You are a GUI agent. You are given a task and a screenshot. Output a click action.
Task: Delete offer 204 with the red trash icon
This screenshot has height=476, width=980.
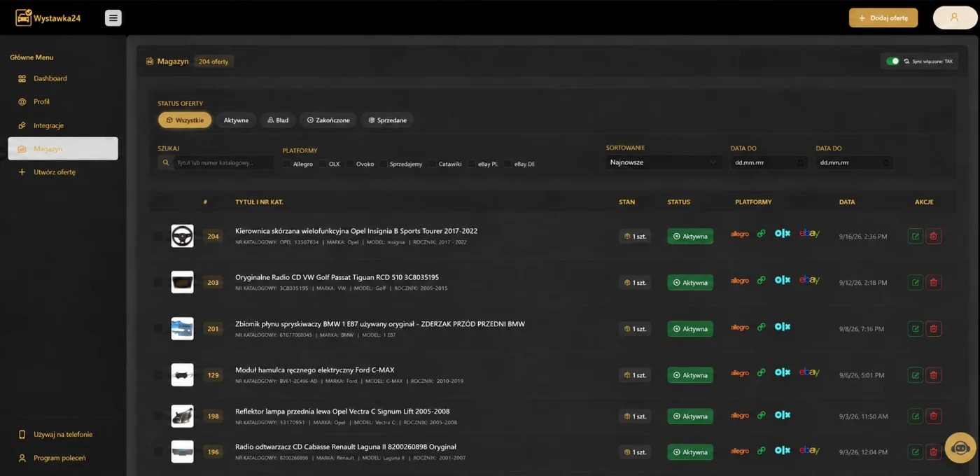[933, 237]
